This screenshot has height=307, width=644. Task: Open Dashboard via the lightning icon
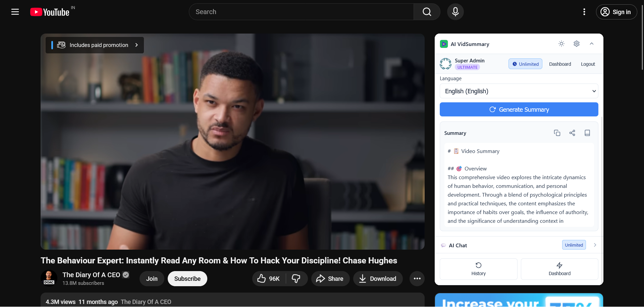559,269
